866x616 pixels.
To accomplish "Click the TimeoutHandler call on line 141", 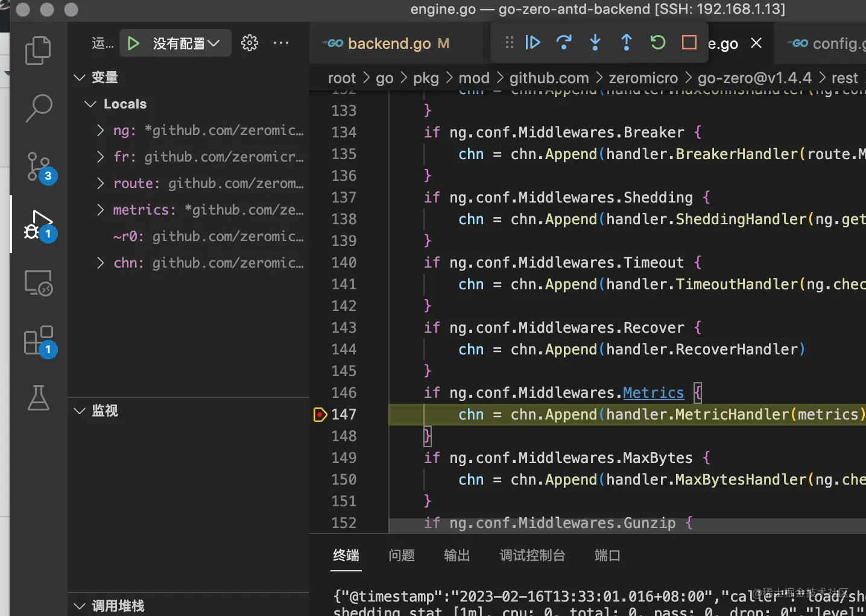I will [736, 284].
